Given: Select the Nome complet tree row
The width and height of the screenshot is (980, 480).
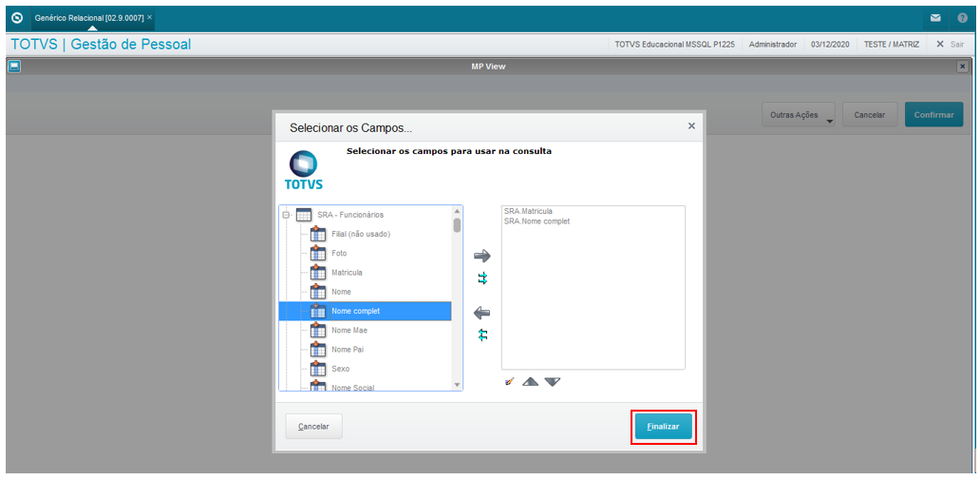Looking at the screenshot, I should click(365, 311).
